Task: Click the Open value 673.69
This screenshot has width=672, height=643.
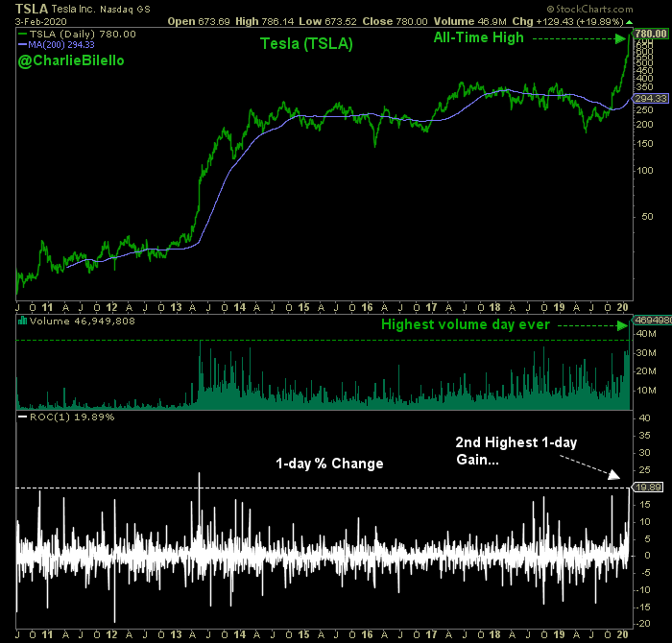Action: click(213, 21)
